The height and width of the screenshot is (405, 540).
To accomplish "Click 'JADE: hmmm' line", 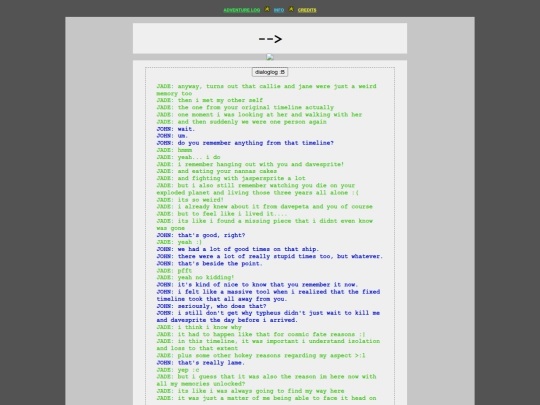I will coord(174,150).
